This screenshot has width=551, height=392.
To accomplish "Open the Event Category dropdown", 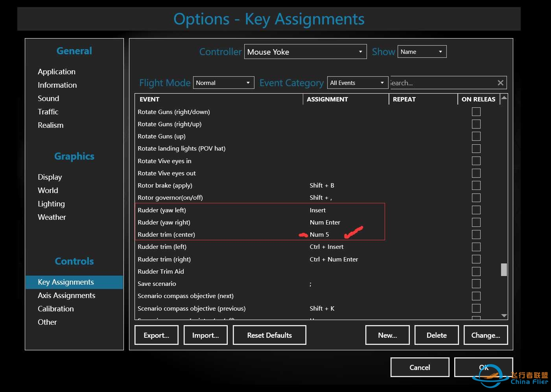I will [x=358, y=83].
